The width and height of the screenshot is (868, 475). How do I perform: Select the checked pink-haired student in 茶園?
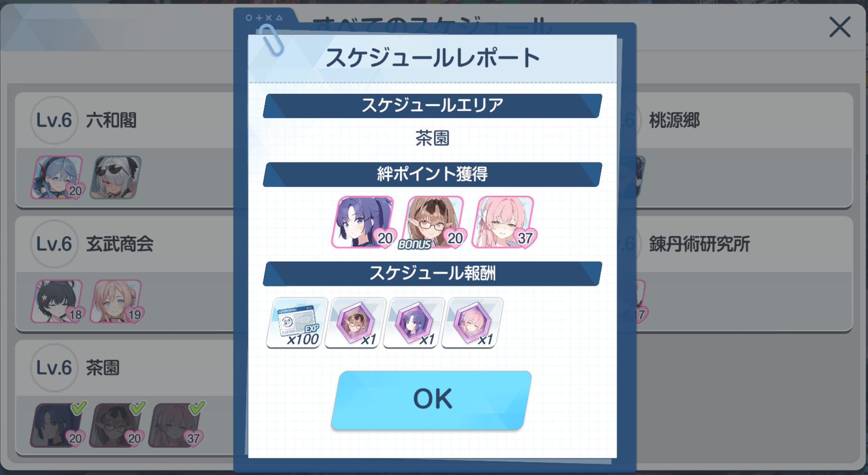(176, 425)
